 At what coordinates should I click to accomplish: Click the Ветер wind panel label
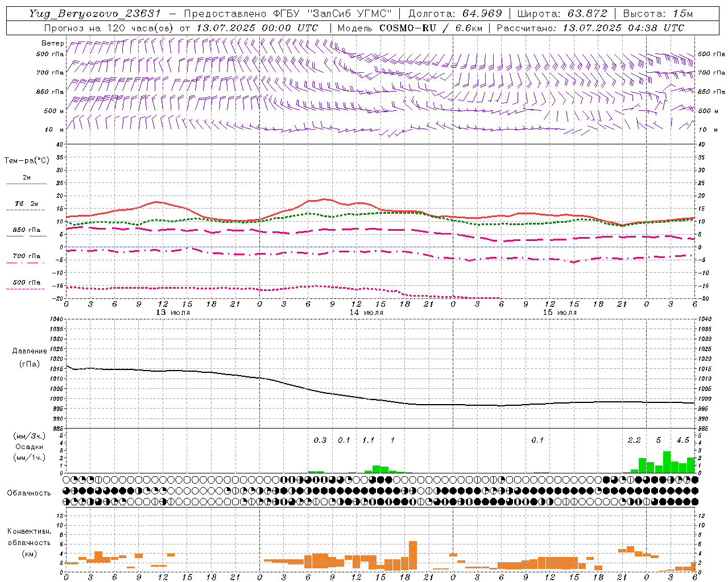point(52,43)
